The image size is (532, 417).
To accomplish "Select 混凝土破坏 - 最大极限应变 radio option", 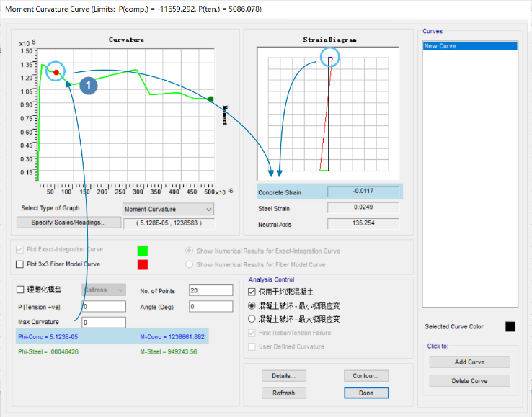I will coord(252,318).
